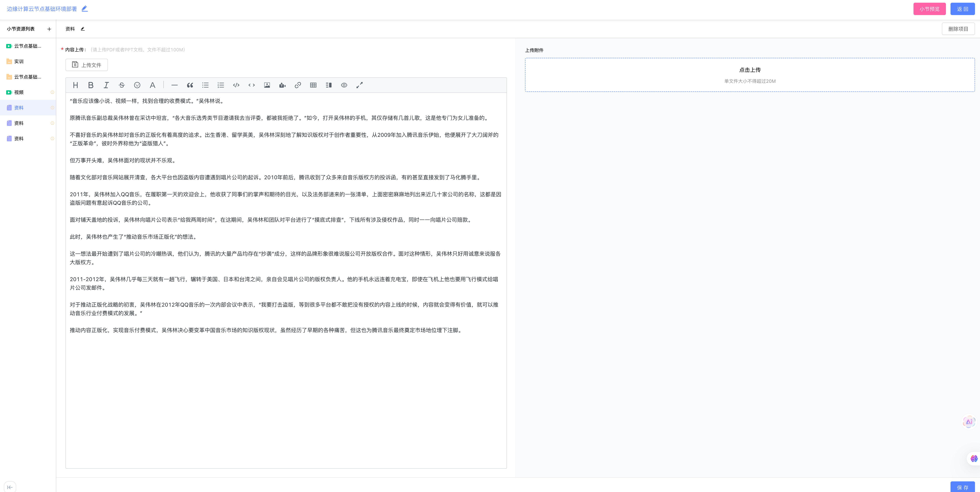Toggle bold formatting in the editor
Image resolution: width=980 pixels, height=492 pixels.
tap(91, 85)
